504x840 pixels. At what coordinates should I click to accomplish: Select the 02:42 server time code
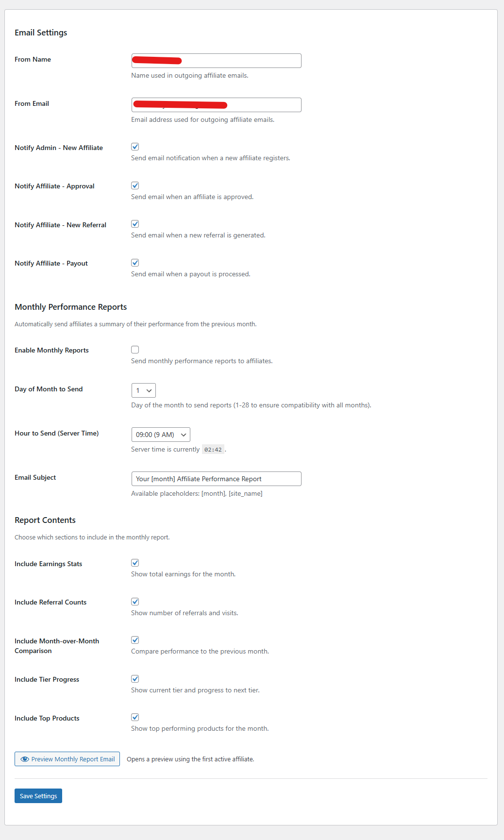click(x=214, y=449)
